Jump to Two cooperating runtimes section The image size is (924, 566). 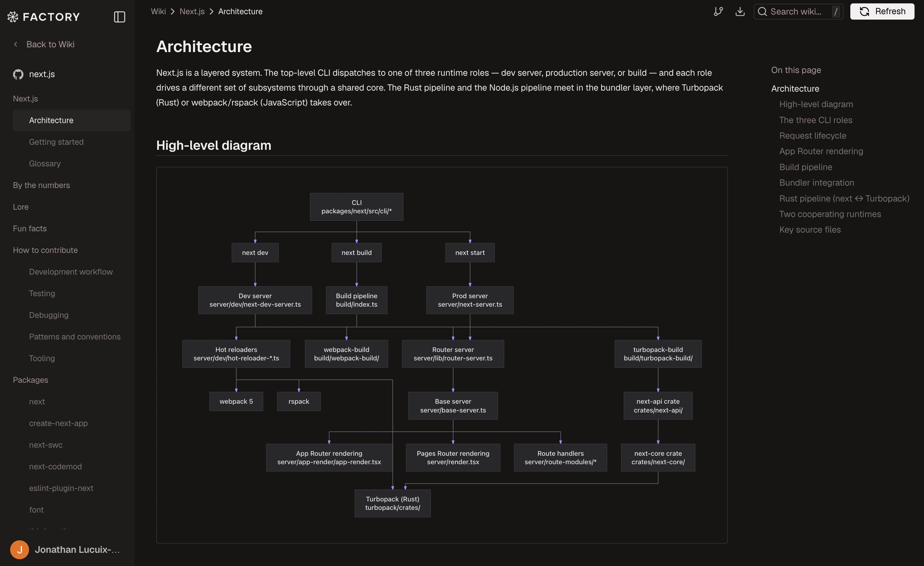pos(830,214)
